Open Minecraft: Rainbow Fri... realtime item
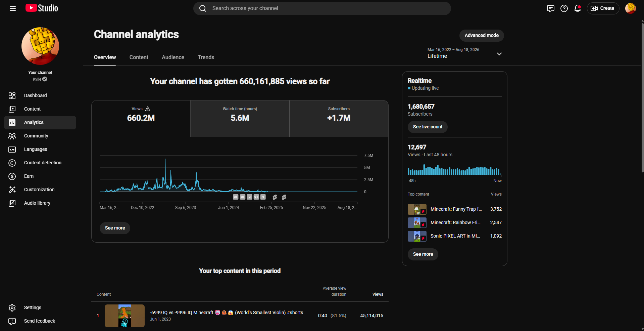The height and width of the screenshot is (331, 644). (x=455, y=223)
